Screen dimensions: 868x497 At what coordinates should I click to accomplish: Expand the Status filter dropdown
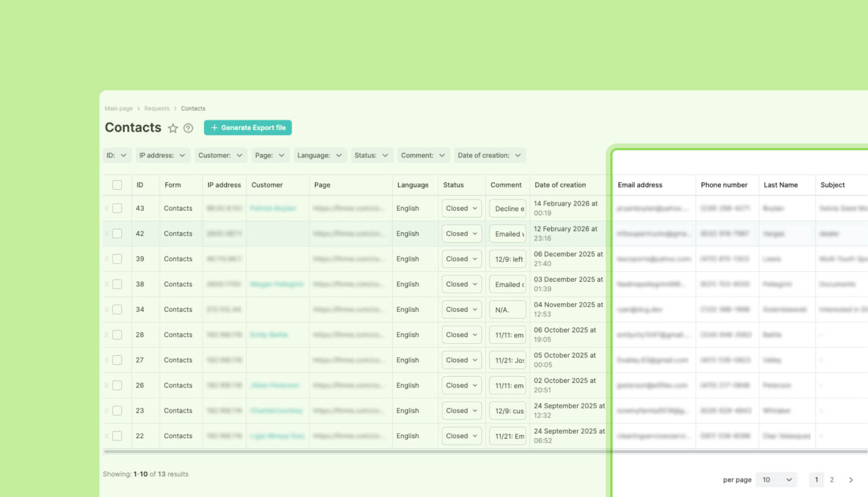(371, 155)
